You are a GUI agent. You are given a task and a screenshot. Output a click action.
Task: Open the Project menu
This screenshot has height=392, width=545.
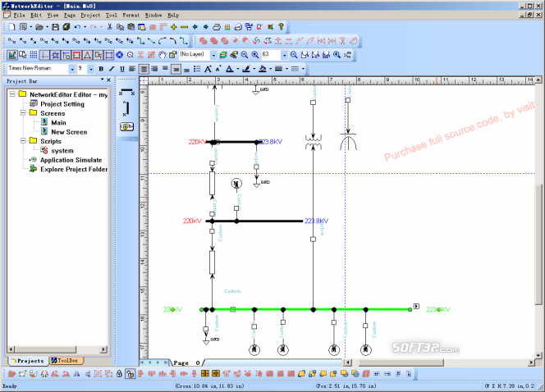click(x=90, y=16)
